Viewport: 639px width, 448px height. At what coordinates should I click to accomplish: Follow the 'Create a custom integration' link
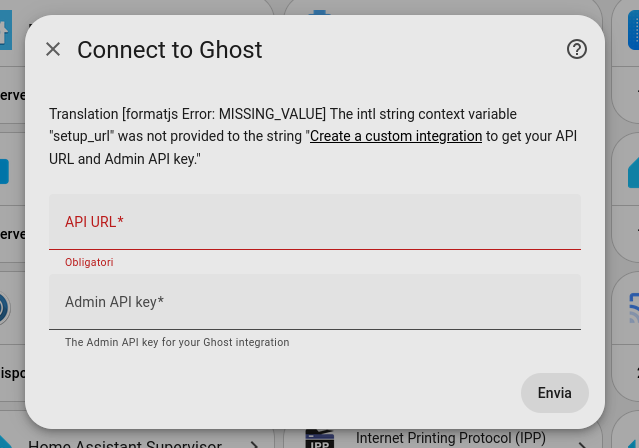click(396, 136)
